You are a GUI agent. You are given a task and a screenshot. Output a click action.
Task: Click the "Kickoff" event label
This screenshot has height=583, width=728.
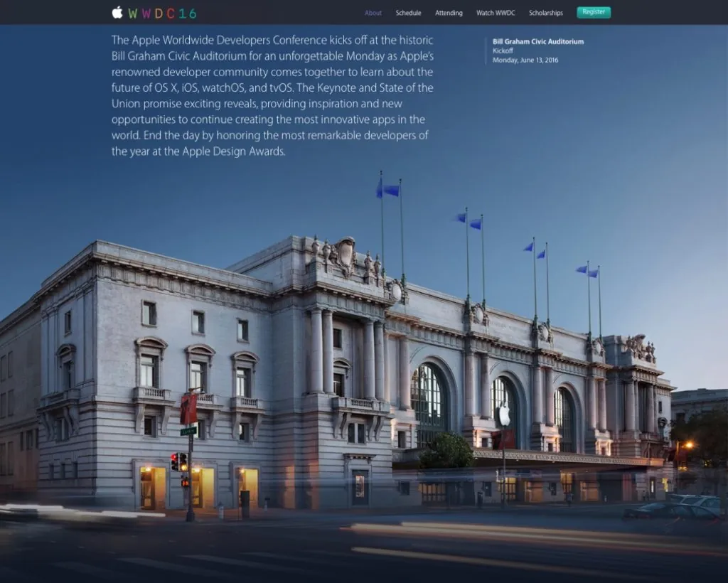tap(501, 50)
